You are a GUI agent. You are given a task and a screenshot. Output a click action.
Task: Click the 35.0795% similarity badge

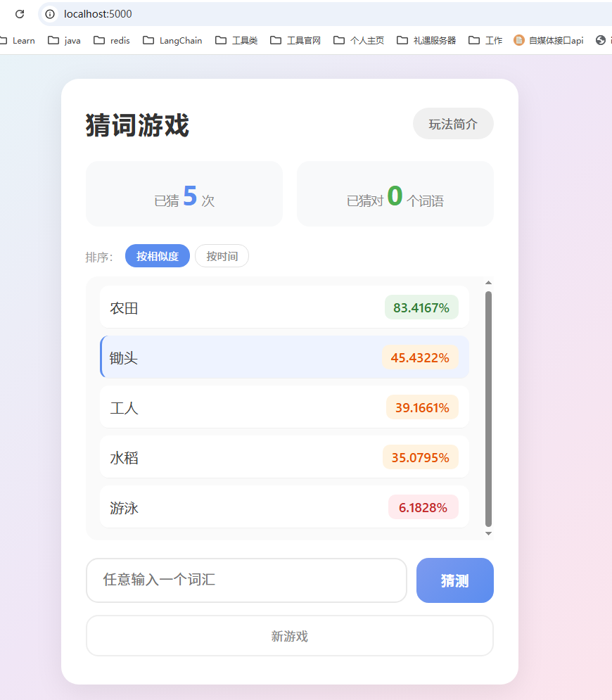pos(421,457)
